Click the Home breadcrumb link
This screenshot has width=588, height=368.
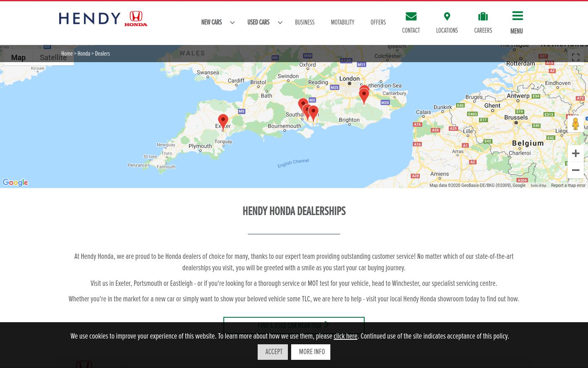click(x=67, y=54)
